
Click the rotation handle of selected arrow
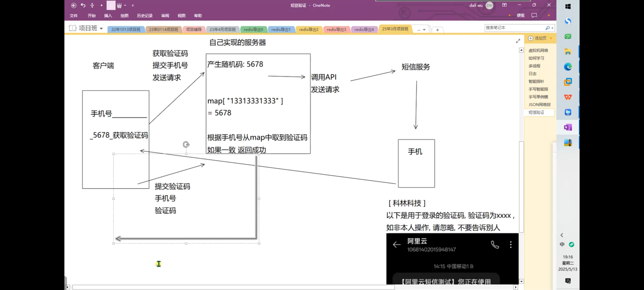pos(186,145)
